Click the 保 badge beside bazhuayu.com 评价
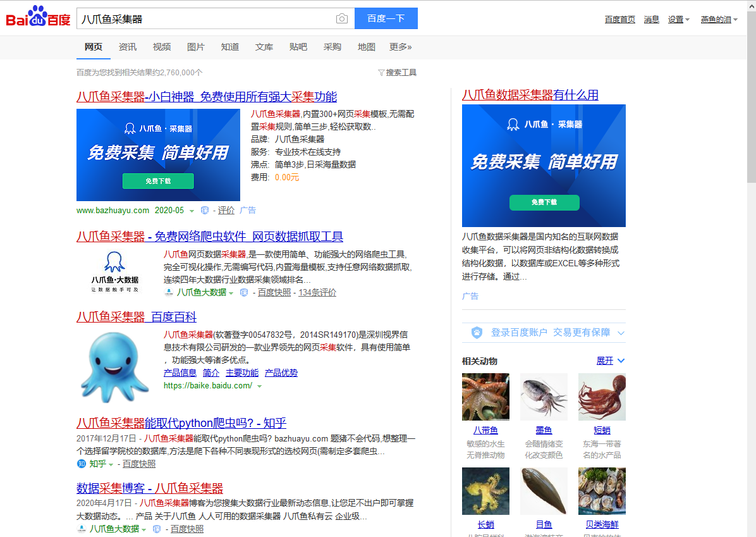The image size is (756, 537). (205, 211)
